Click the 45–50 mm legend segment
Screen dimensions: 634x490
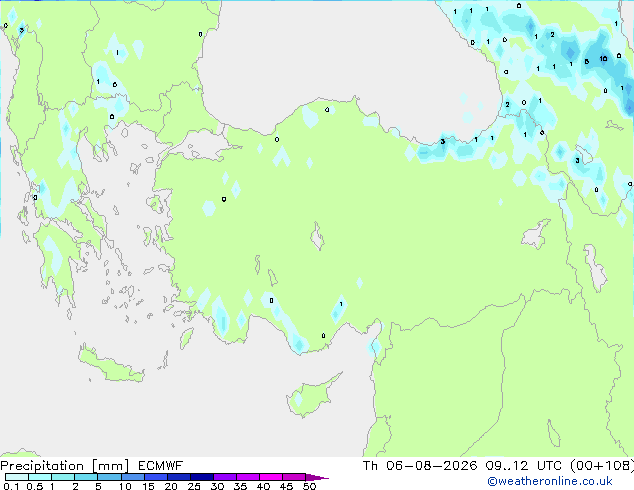tap(294, 477)
